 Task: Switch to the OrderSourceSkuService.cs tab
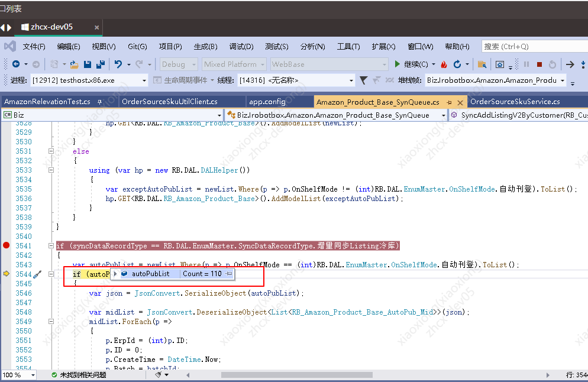tap(515, 102)
